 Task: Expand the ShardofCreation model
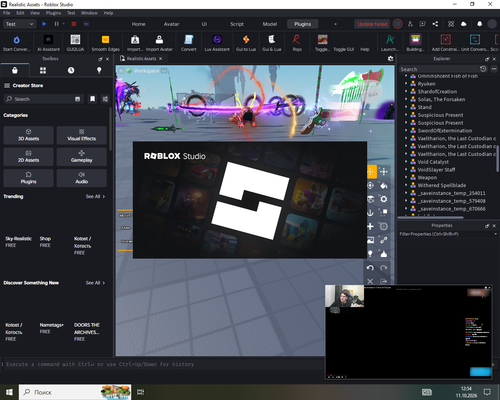click(x=406, y=91)
